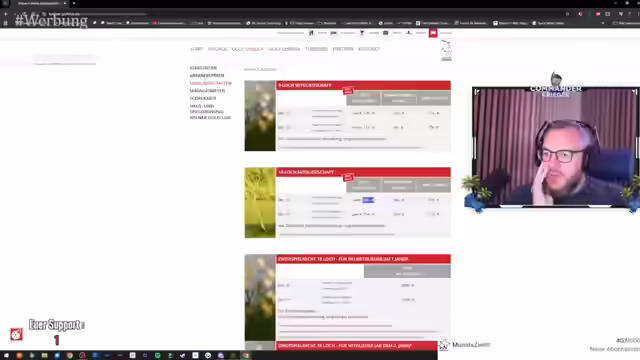The width and height of the screenshot is (640, 360).
Task: Open the Kölner Golfclub sidebar link
Action: 210,118
